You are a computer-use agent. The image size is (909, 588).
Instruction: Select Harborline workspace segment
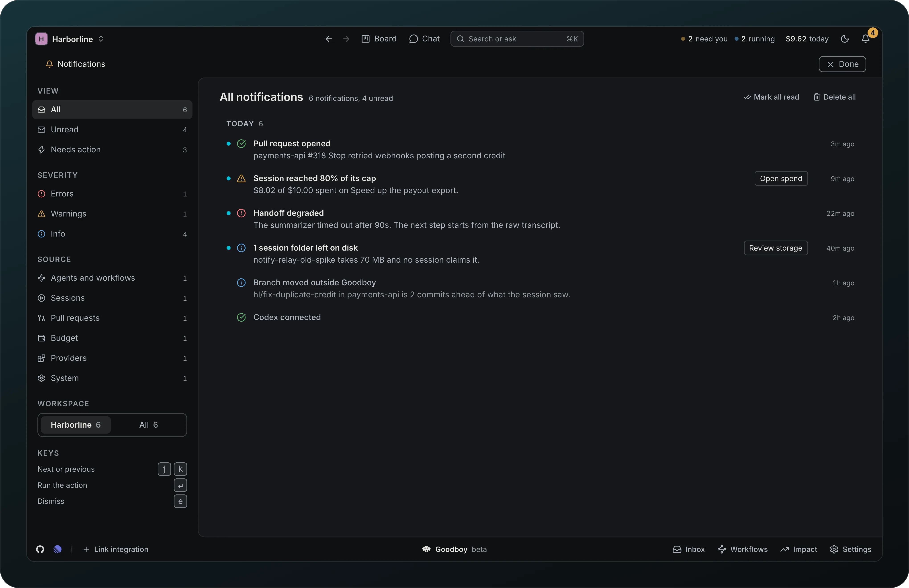point(76,425)
